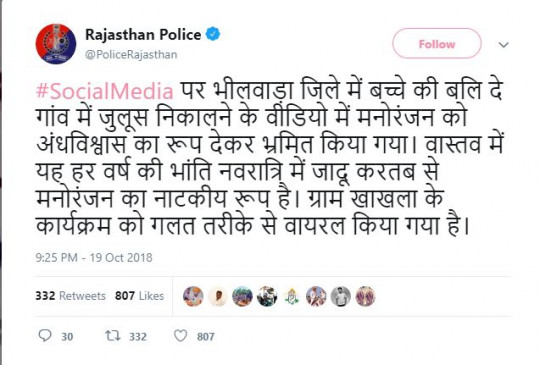Open the third liker's avatar

(x=242, y=296)
